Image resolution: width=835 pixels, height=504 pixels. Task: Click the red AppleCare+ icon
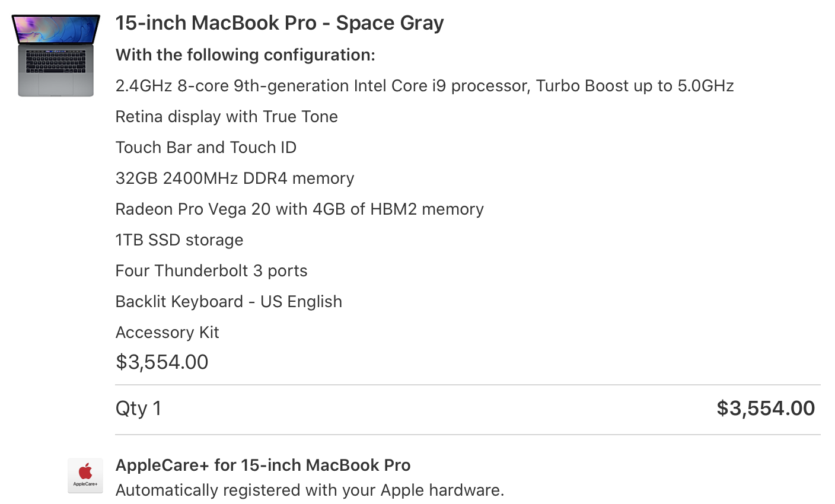coord(85,474)
